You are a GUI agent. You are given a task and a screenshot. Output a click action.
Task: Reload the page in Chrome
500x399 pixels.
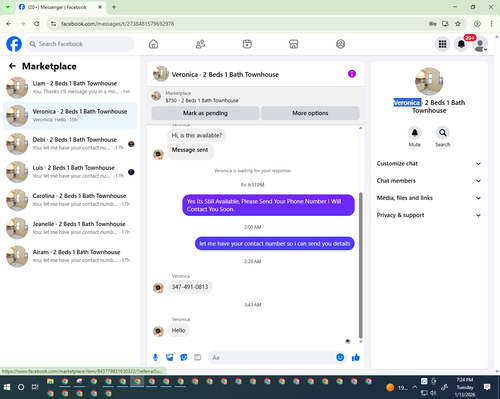coord(37,24)
